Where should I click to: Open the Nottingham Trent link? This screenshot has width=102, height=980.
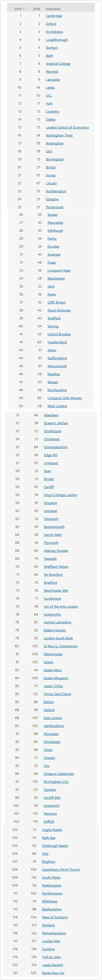59,136
